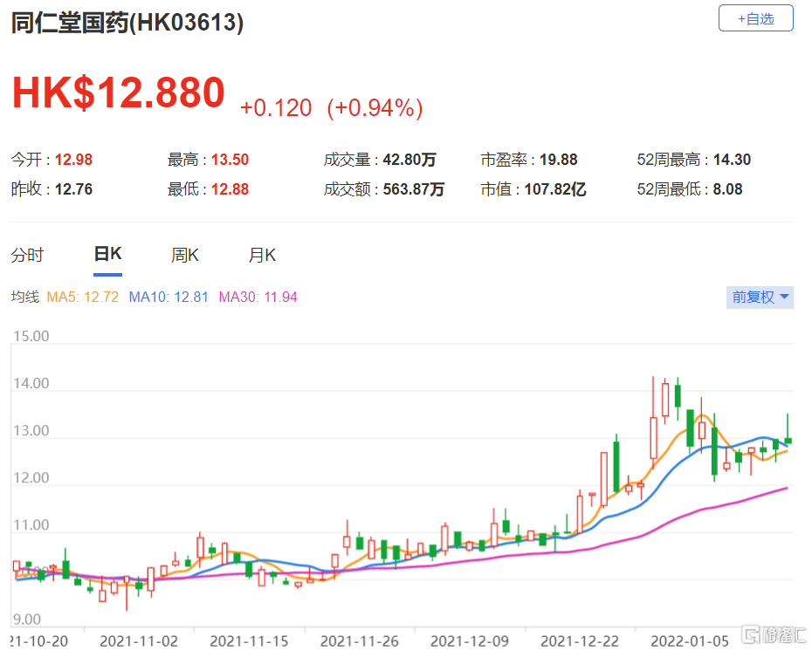
Task: Click the 2022-01-05 date axis label
Action: 690,641
